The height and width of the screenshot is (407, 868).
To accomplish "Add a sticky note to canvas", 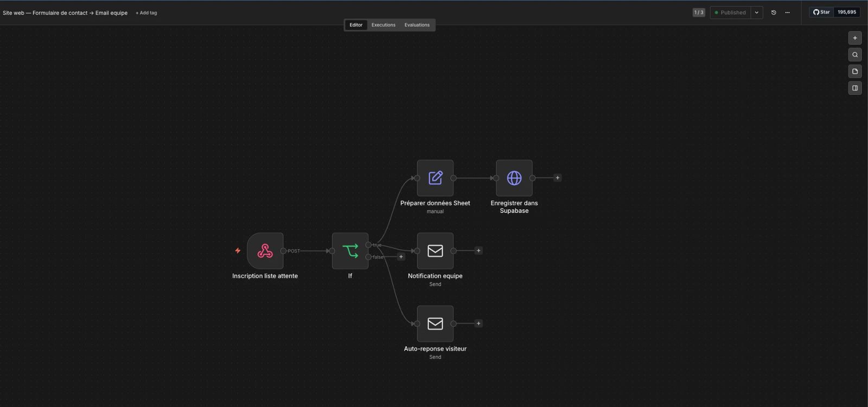I will click(x=855, y=72).
